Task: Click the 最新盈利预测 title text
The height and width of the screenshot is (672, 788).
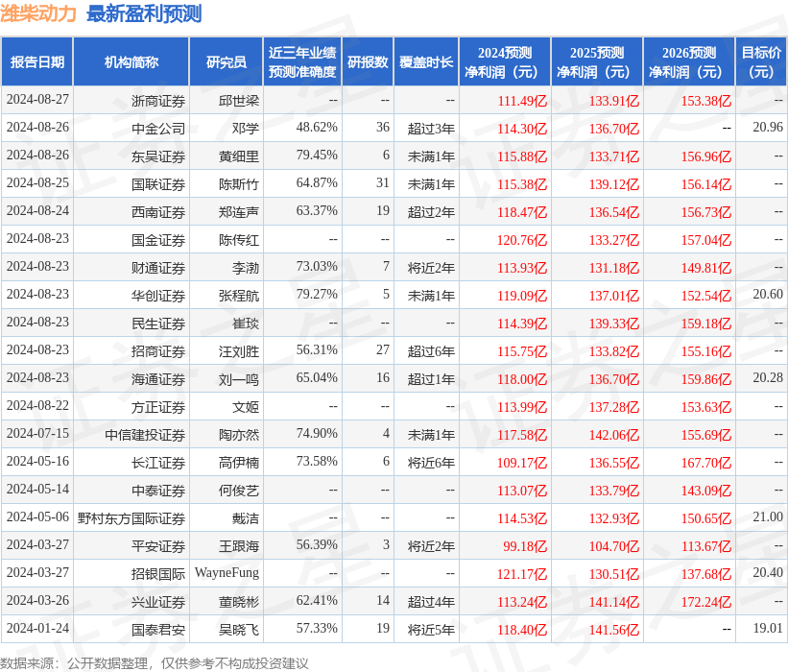Action: (144, 13)
